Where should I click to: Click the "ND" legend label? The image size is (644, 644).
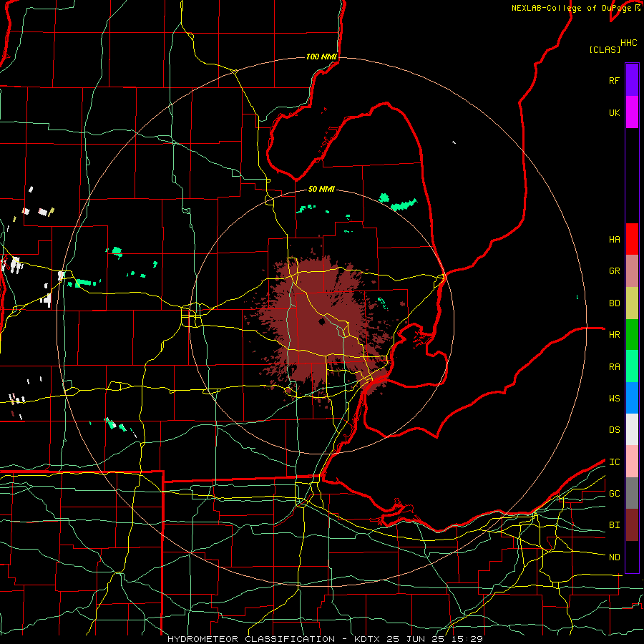614,557
